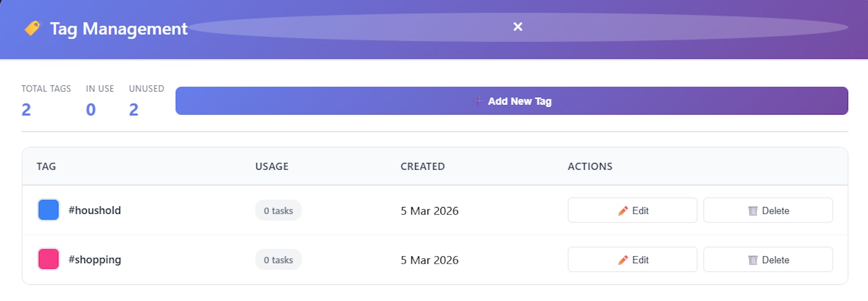The width and height of the screenshot is (868, 301).
Task: Close the Tag Management dialog
Action: [x=518, y=27]
